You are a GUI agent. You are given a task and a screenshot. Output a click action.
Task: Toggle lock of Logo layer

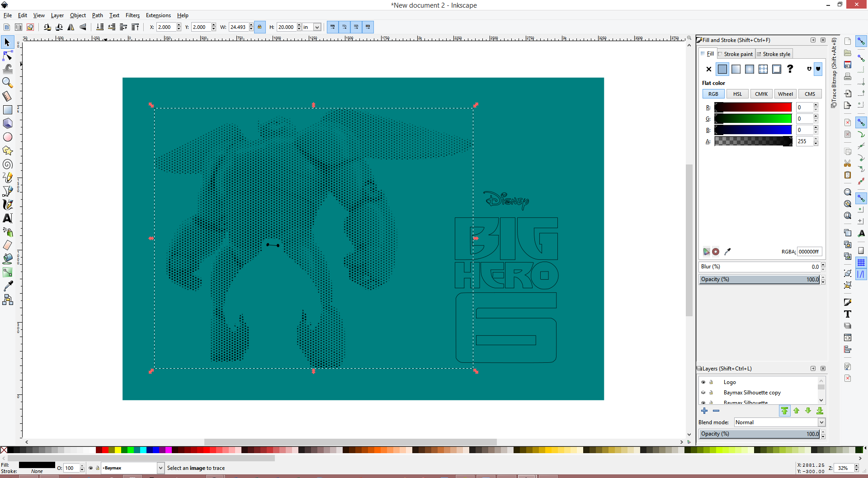[x=711, y=382]
